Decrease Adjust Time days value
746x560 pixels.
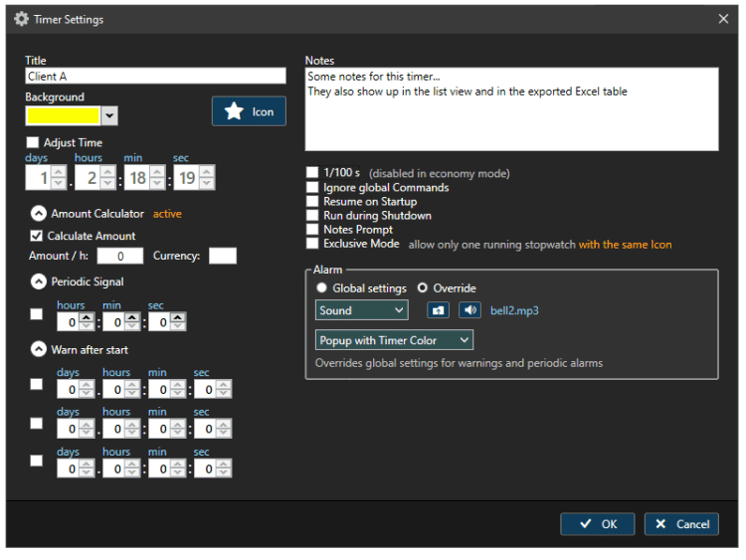pyautogui.click(x=59, y=183)
